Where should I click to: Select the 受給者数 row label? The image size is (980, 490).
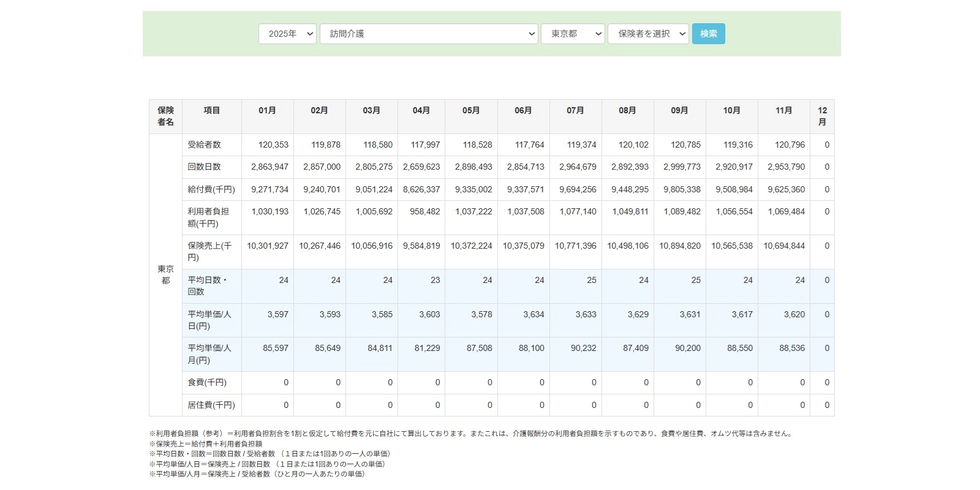204,145
